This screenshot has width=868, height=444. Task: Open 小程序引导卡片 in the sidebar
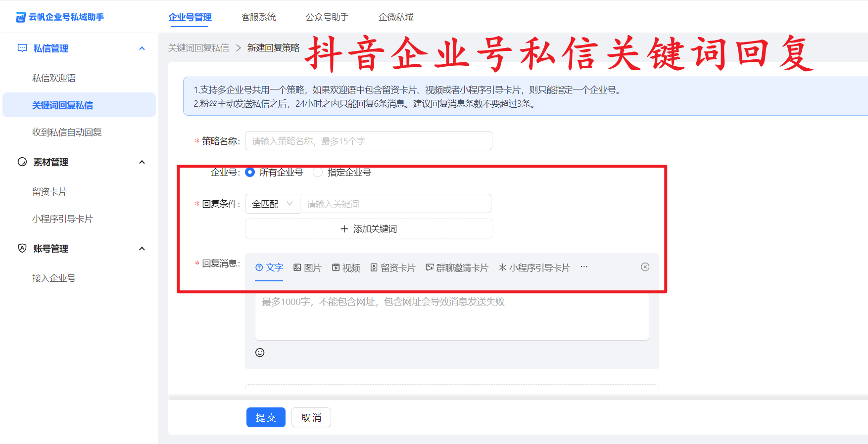(x=62, y=219)
